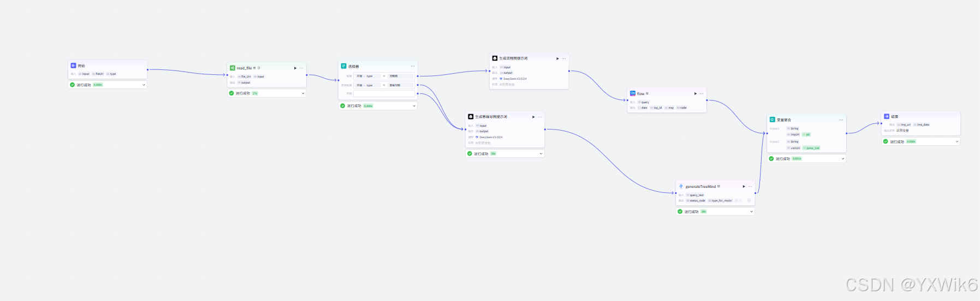Run the flow node with play button

click(x=695, y=93)
